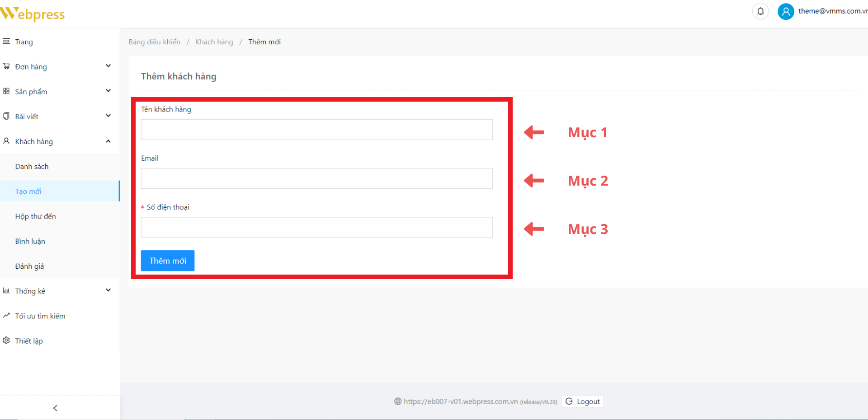Click the Webpress logo
The height and width of the screenshot is (420, 868).
[x=33, y=14]
